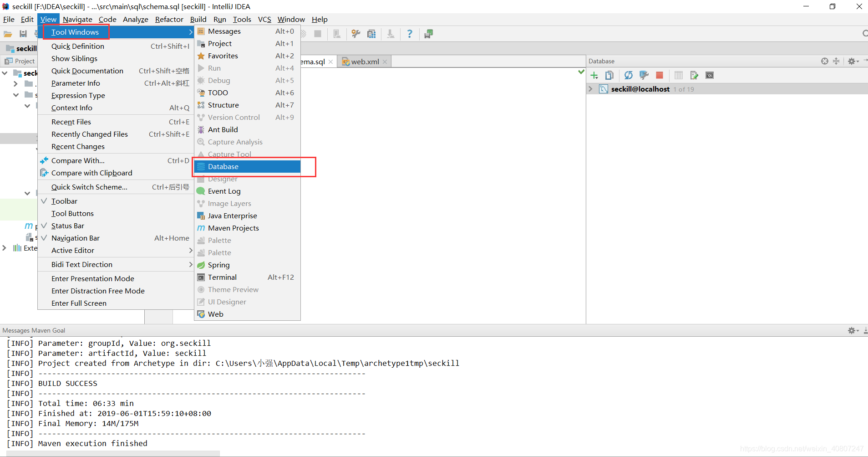The height and width of the screenshot is (457, 868).
Task: Click the SDK chip icon in main toolbar
Action: point(429,34)
